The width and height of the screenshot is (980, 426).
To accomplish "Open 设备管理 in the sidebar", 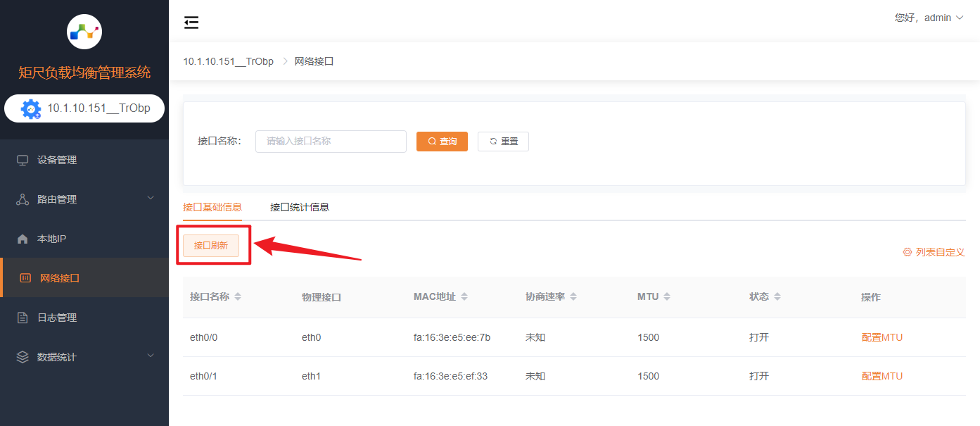I will click(x=57, y=160).
